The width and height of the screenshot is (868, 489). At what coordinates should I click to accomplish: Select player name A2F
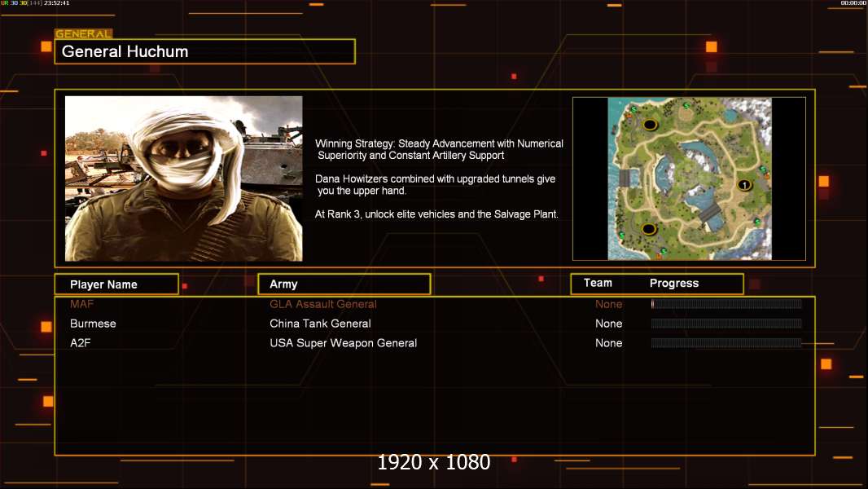(x=81, y=343)
